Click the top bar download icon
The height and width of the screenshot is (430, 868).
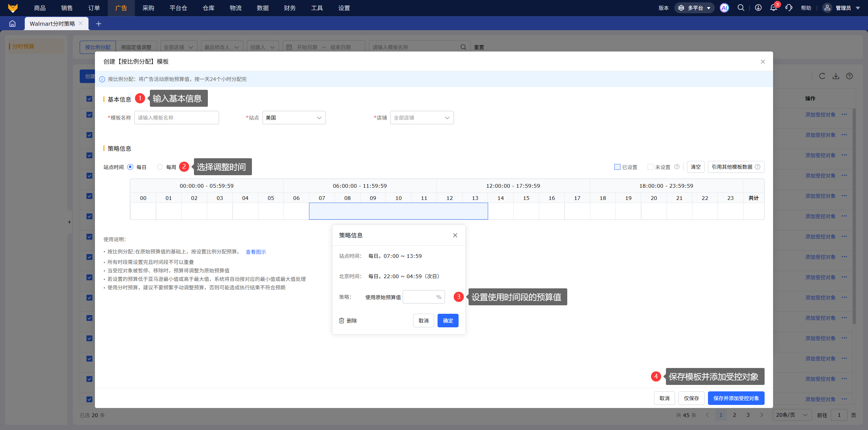(x=758, y=8)
